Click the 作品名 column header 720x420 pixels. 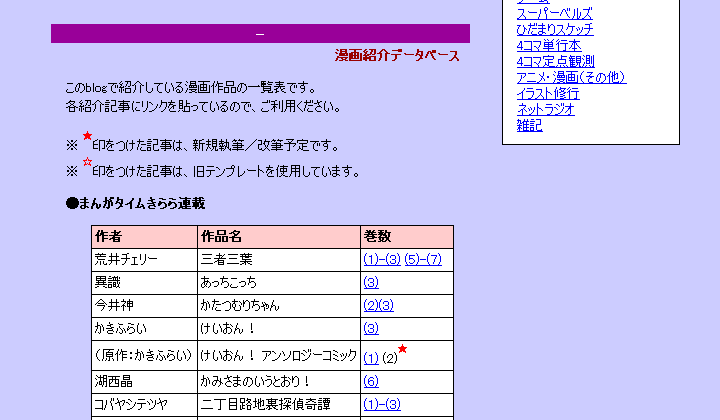(279, 237)
